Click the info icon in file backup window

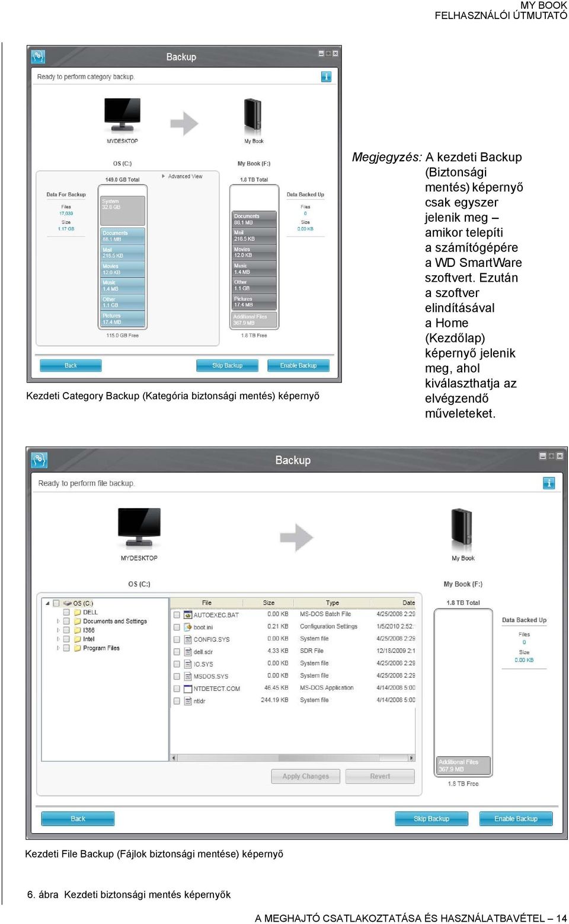(549, 483)
